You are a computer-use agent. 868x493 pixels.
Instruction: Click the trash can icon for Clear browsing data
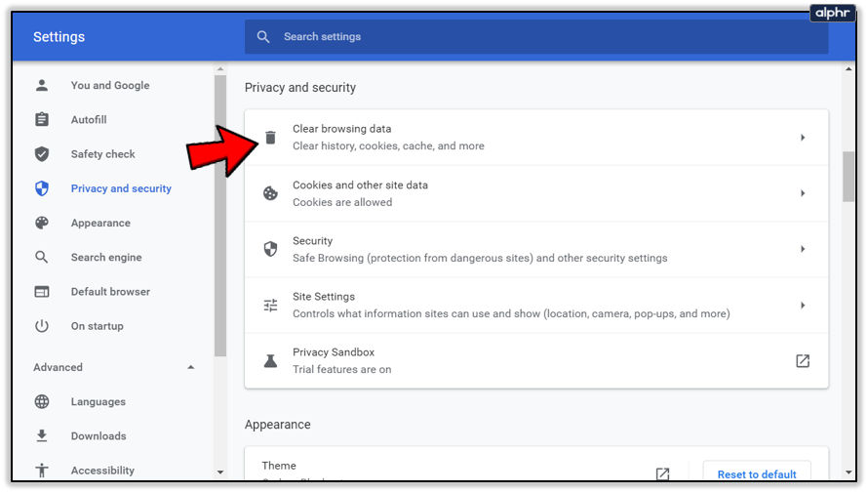tap(270, 137)
